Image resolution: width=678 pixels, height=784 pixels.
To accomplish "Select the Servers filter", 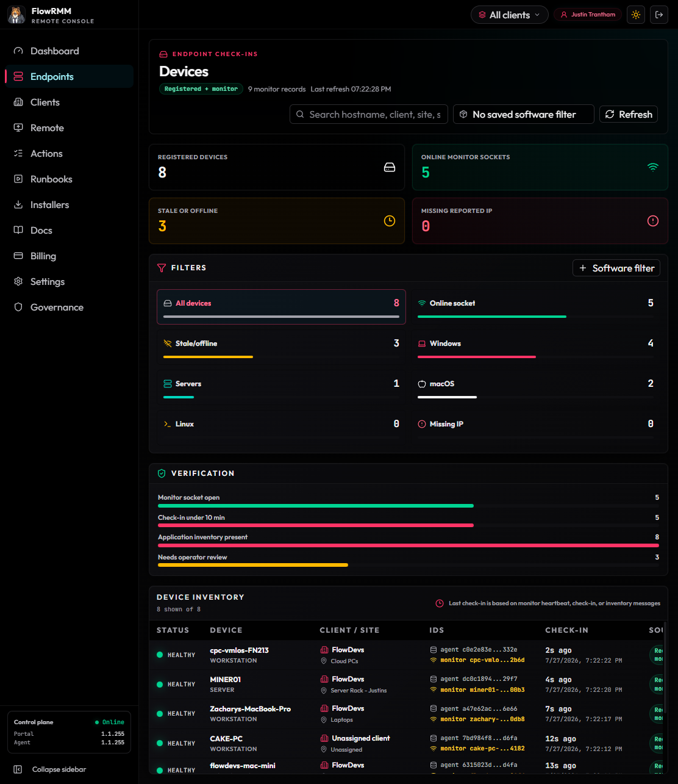I will point(281,387).
